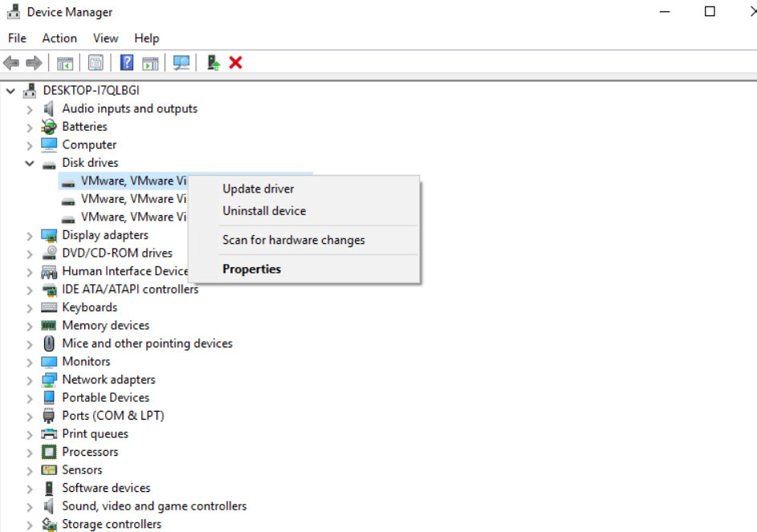This screenshot has width=757, height=532.
Task: Click the Keyboards category icon
Action: click(x=49, y=307)
